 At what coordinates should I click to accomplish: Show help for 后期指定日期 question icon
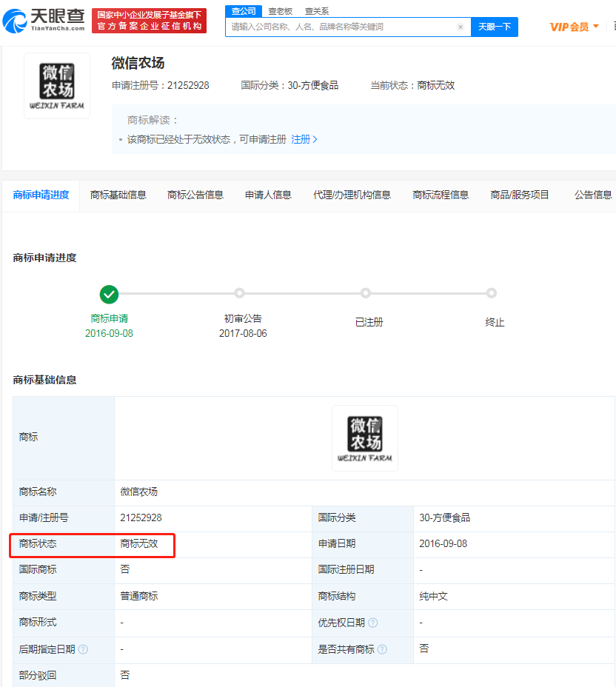[x=83, y=649]
